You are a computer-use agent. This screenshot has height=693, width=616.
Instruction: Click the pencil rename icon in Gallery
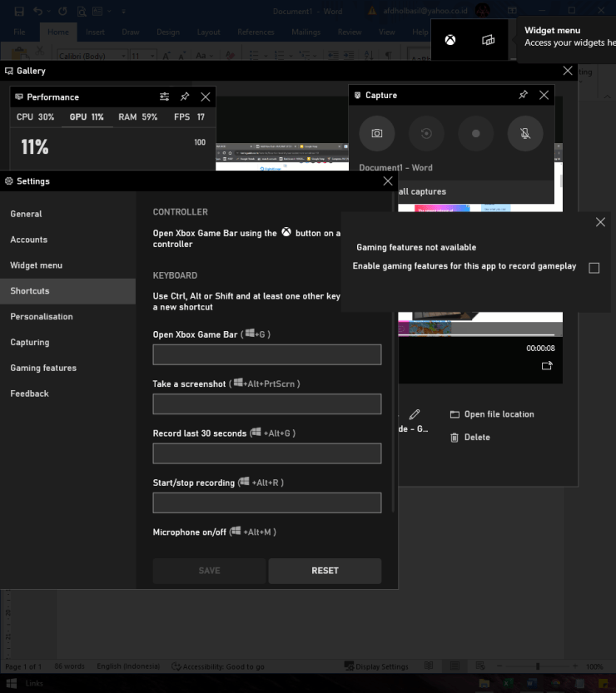[415, 414]
